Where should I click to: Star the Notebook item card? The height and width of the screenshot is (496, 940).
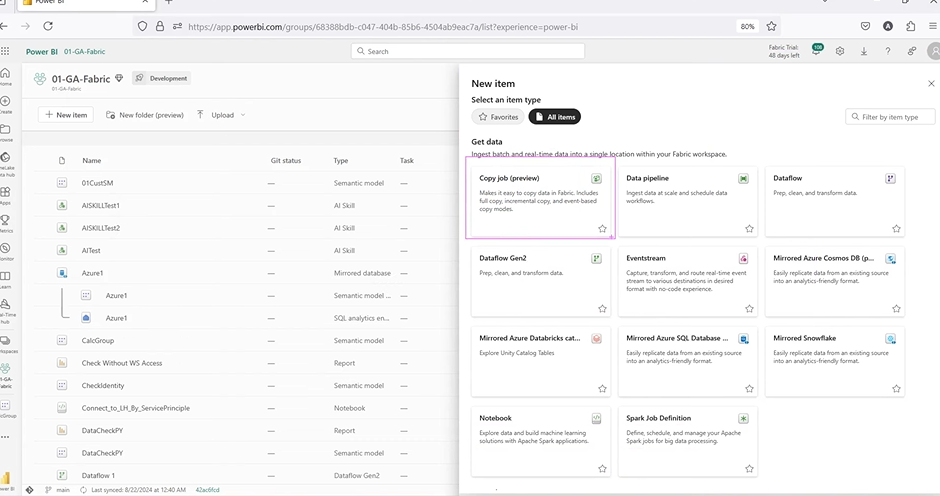[x=602, y=468]
